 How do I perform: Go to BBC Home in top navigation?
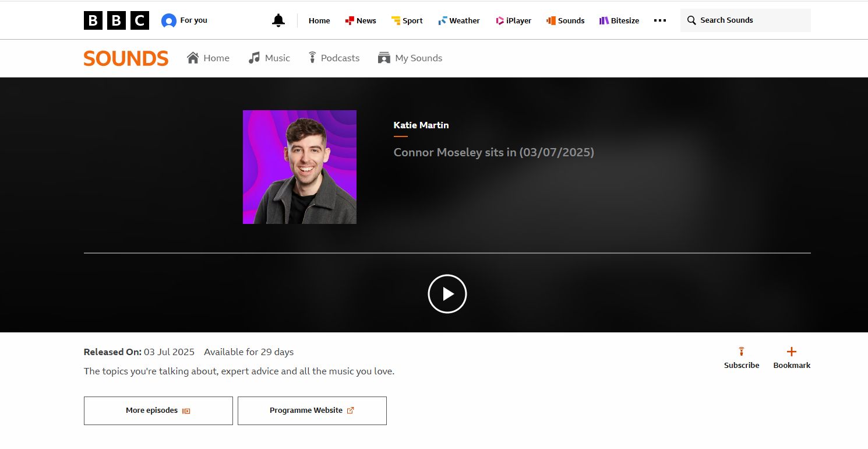click(x=319, y=20)
